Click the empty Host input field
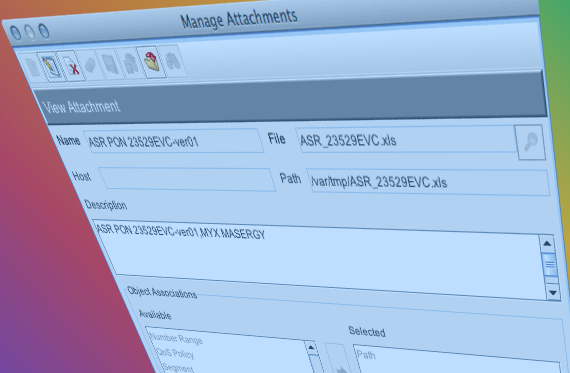This screenshot has width=570, height=373. point(187,179)
